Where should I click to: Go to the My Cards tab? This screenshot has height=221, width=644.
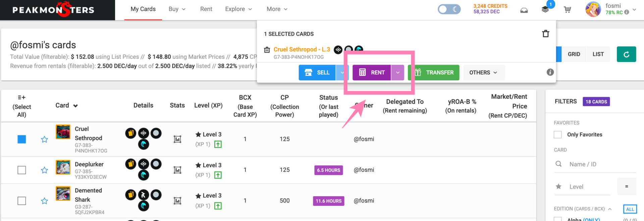click(x=143, y=9)
